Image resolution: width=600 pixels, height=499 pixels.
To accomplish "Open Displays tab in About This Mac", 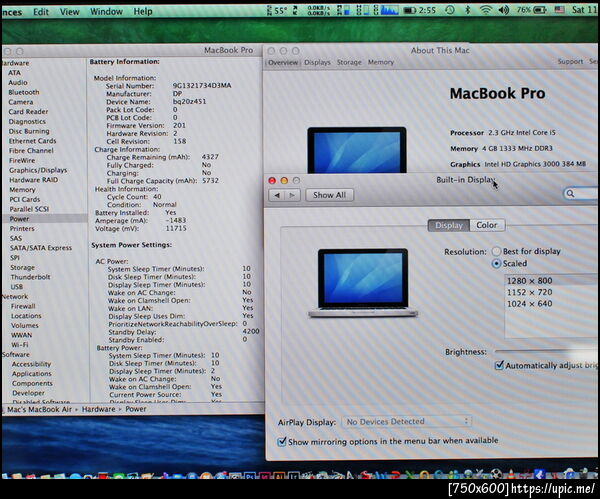I will 317,62.
